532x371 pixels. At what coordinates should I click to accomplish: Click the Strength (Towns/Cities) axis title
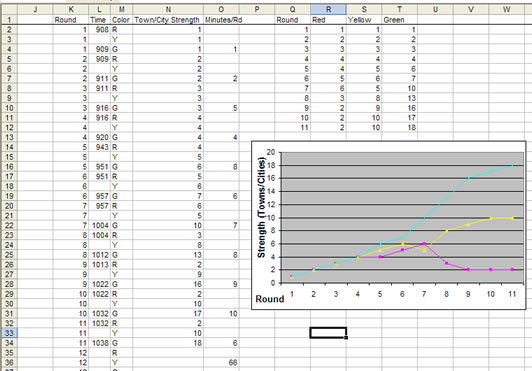pos(261,207)
